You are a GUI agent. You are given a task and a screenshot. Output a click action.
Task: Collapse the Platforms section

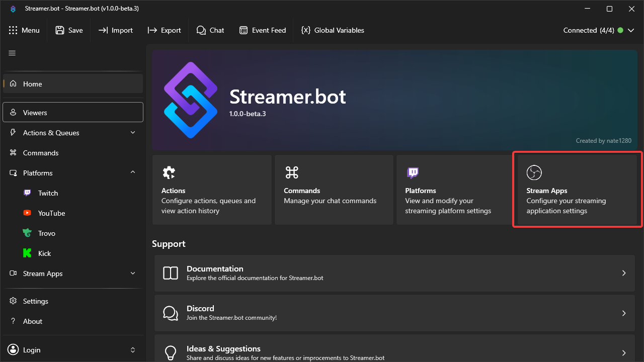click(x=132, y=172)
